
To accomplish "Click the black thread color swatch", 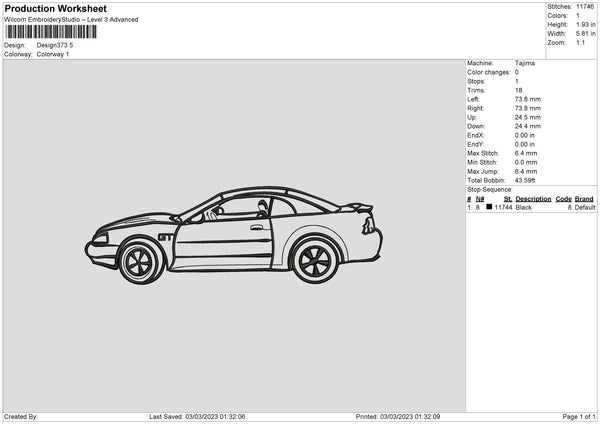I will (490, 207).
